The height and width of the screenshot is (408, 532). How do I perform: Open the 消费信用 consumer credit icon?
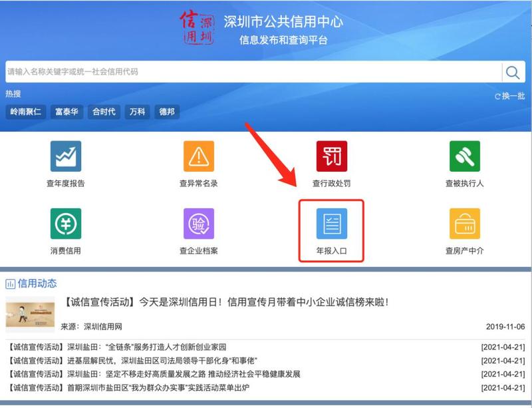click(66, 224)
